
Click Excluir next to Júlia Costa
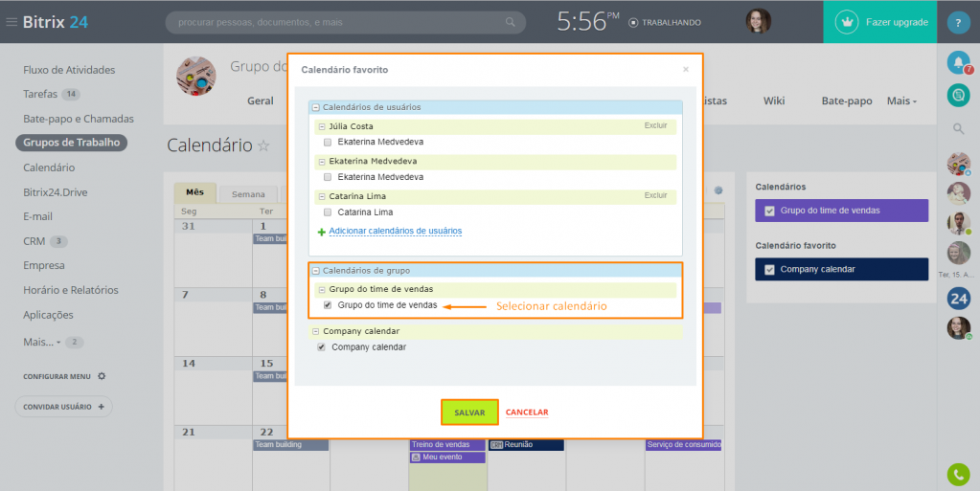[x=655, y=125]
